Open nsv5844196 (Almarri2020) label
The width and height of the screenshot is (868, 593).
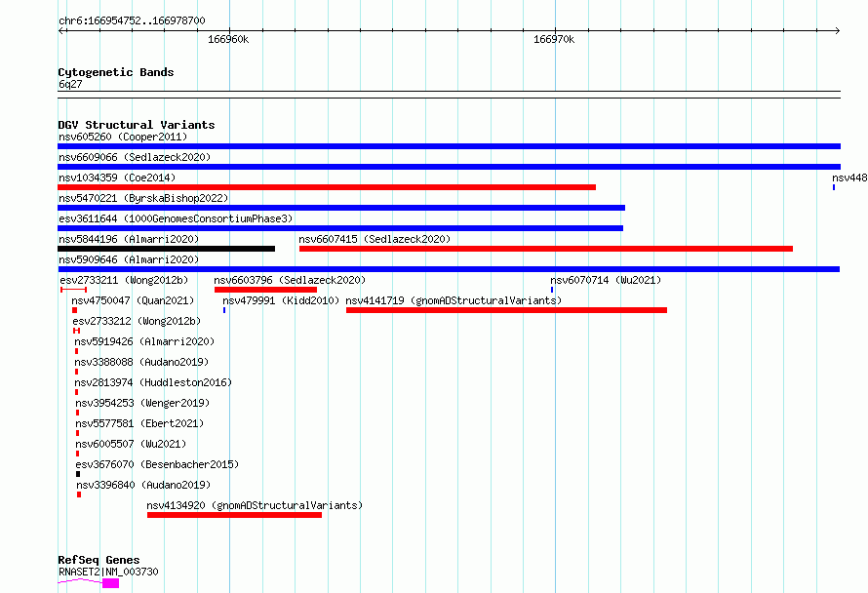point(129,239)
